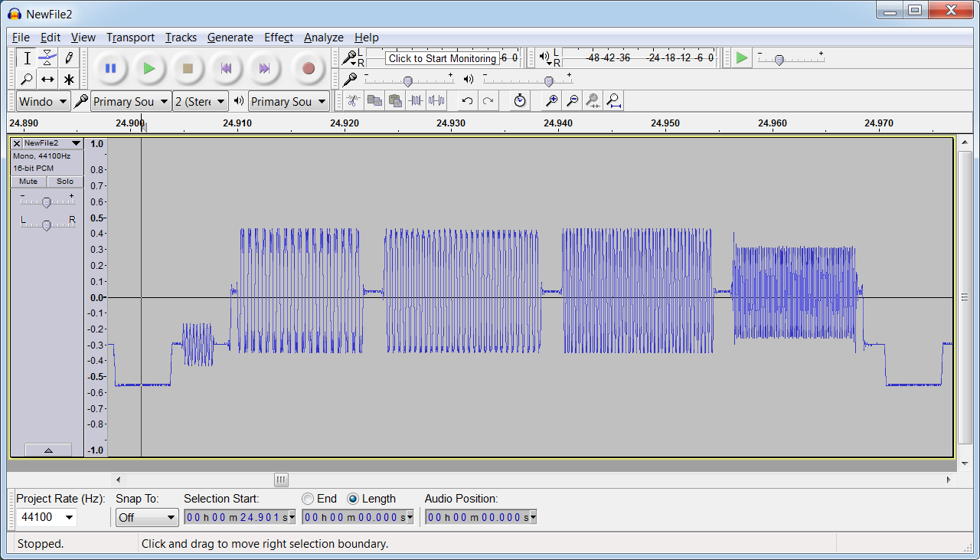
Task: Select the Time Shift tool
Action: coord(47,79)
